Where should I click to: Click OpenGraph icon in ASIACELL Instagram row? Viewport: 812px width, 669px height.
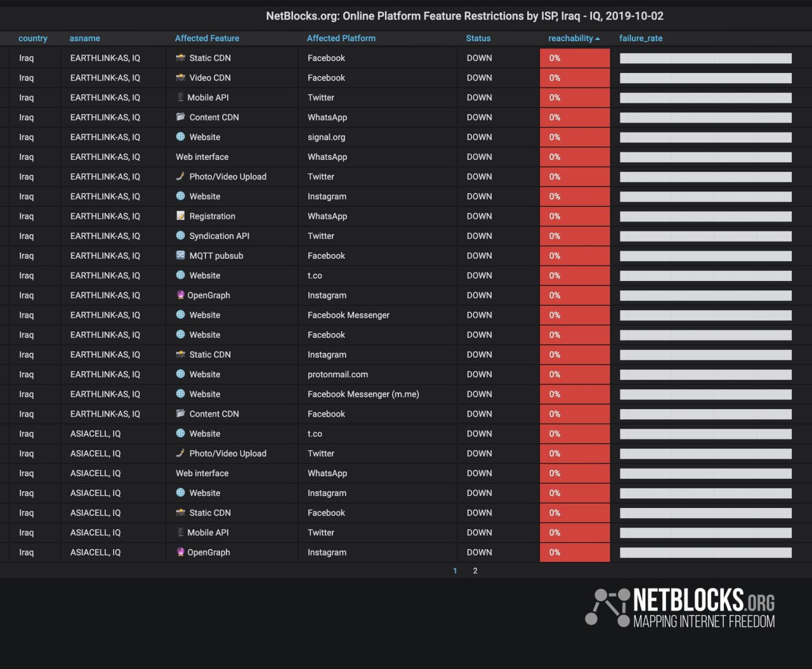pyautogui.click(x=180, y=552)
